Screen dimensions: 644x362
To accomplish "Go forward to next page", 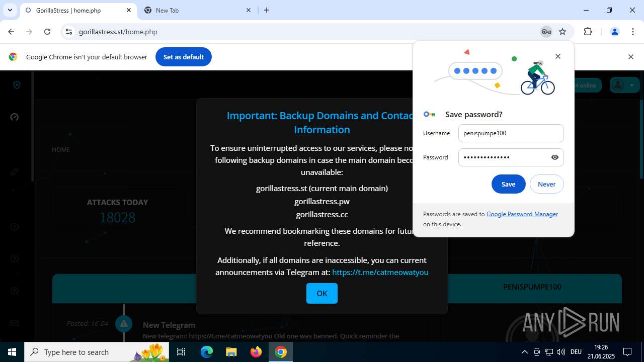I will (x=29, y=32).
